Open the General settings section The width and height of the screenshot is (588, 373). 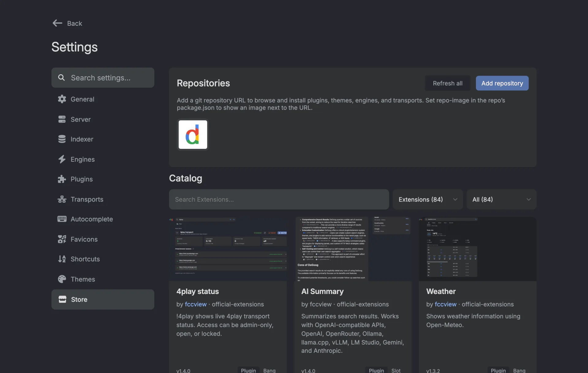click(82, 99)
